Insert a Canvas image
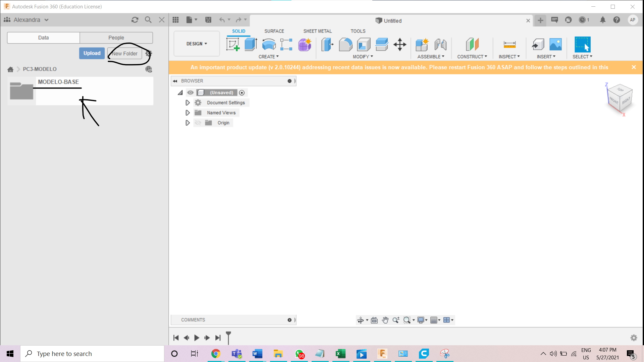Viewport: 644px width, 362px height. pyautogui.click(x=555, y=44)
